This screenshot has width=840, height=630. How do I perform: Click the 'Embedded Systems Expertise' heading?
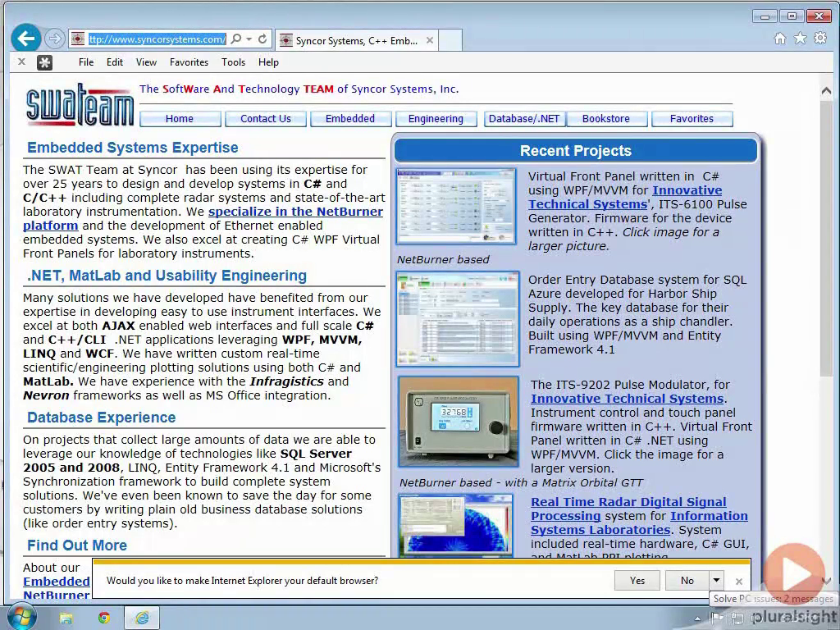[x=133, y=148]
